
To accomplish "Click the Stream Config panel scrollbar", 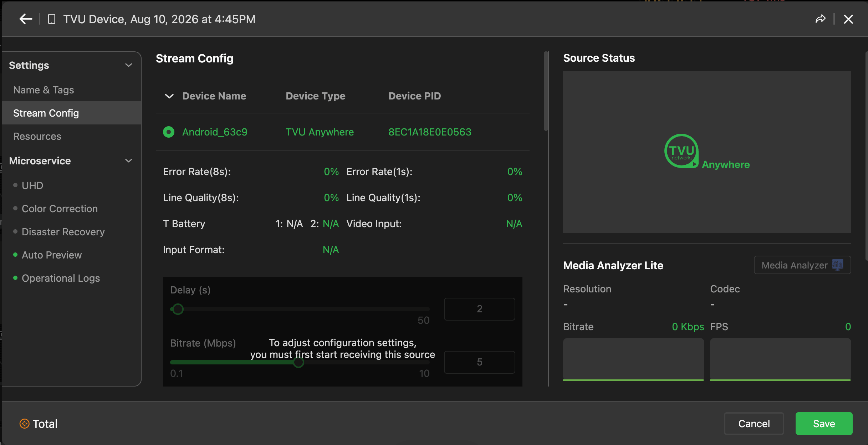I will (546, 91).
